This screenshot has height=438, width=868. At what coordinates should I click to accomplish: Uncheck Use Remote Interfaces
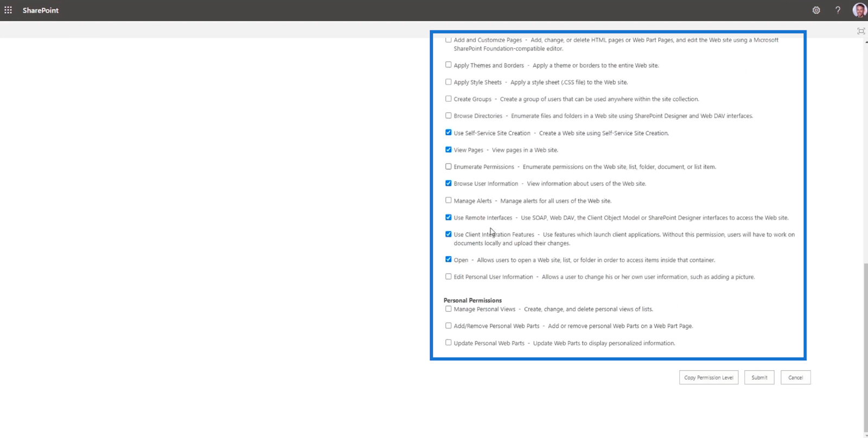point(448,217)
